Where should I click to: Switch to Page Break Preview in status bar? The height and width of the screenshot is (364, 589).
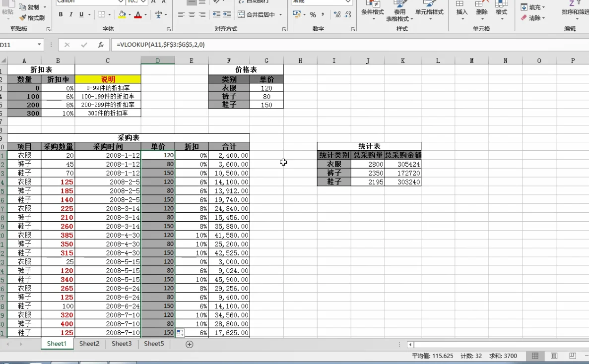pyautogui.click(x=573, y=356)
